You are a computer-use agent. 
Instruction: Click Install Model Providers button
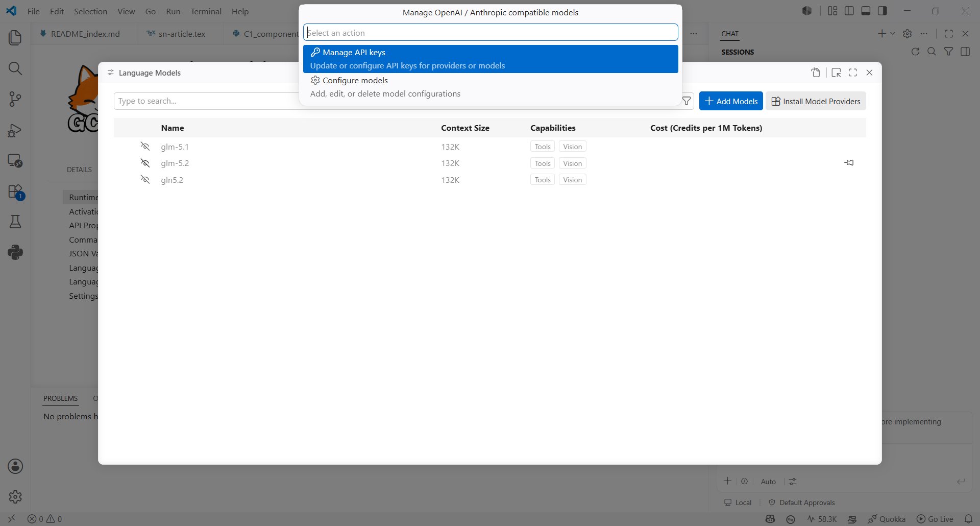[816, 101]
